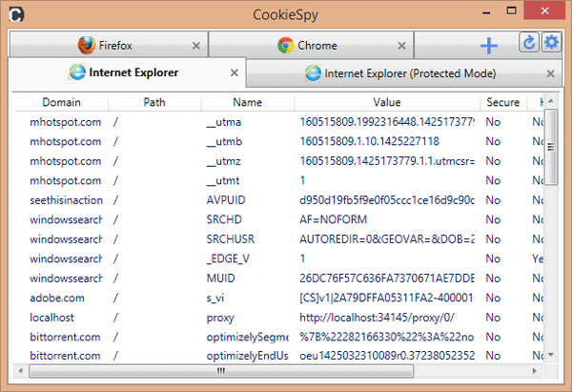
Task: Add a new browser tab with plus icon
Action: coord(488,46)
